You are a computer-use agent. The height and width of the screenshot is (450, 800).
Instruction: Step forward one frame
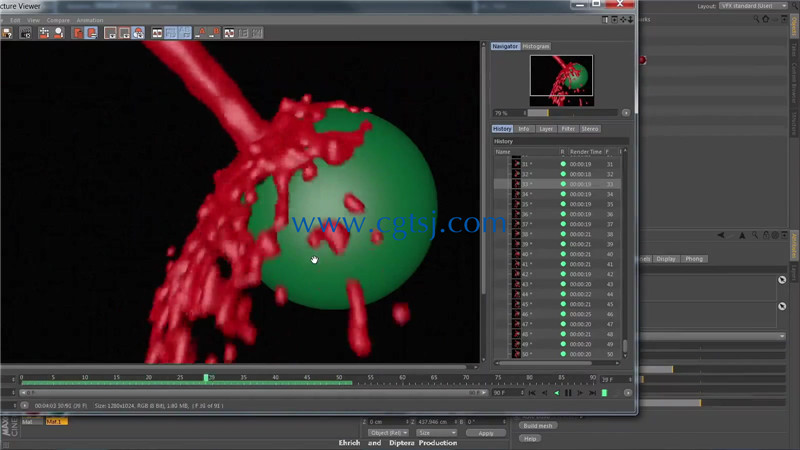pyautogui.click(x=580, y=393)
